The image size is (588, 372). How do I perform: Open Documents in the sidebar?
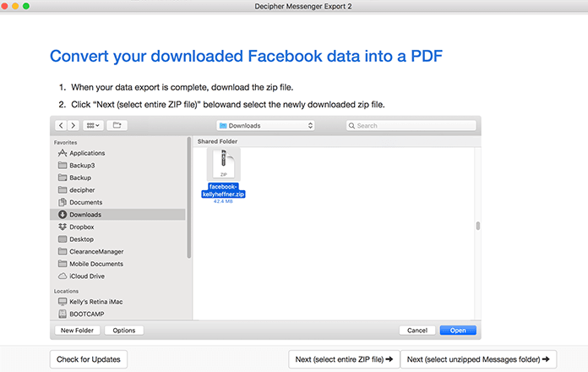(x=117, y=202)
